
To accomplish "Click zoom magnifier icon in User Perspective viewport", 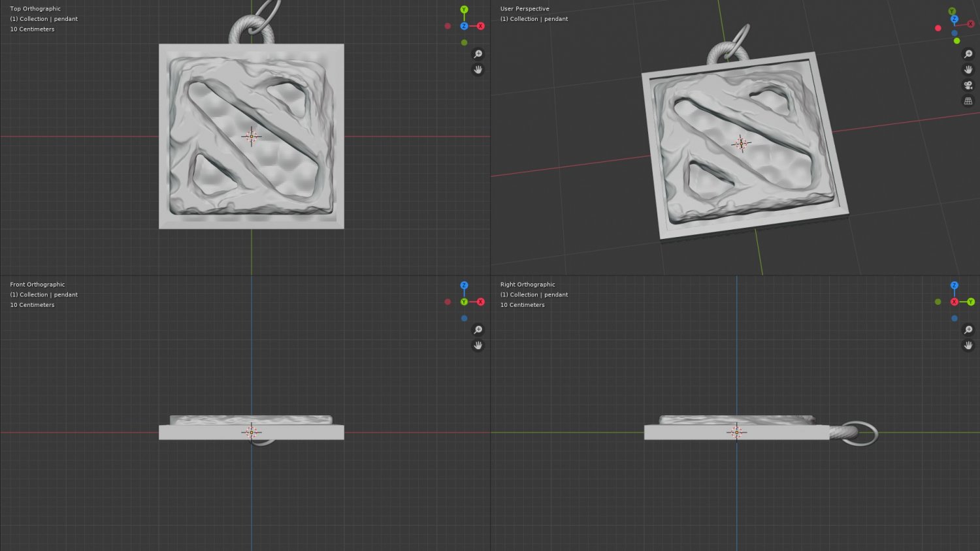I will coord(968,54).
